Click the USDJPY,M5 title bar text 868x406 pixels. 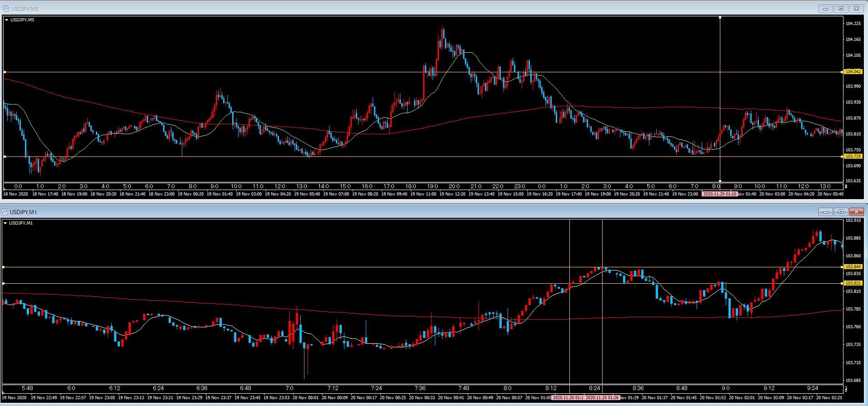[x=25, y=9]
